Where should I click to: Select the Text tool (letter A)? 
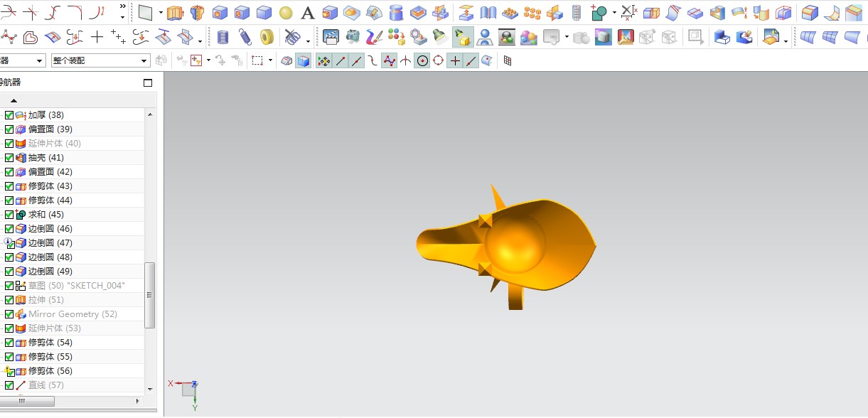[307, 13]
